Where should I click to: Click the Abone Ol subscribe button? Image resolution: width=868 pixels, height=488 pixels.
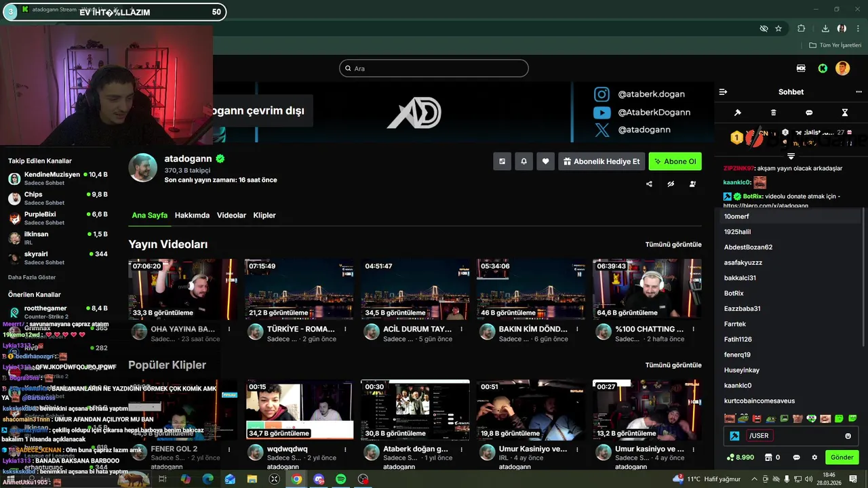click(x=675, y=161)
